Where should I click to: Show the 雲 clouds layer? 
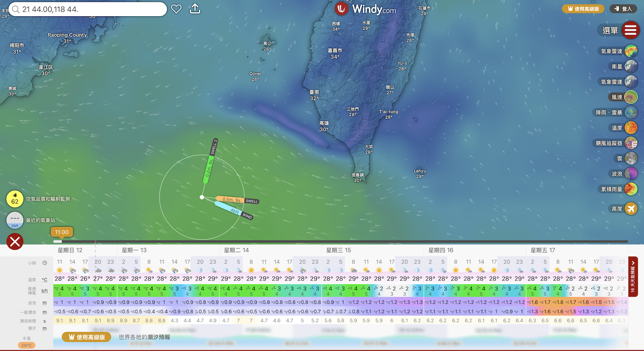[x=631, y=159]
